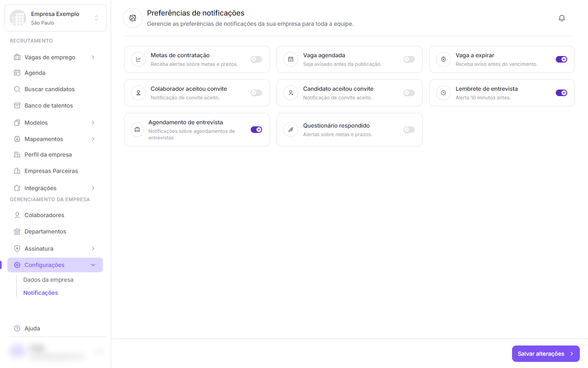
Task: Open Banco de talentos page
Action: [x=55, y=105]
